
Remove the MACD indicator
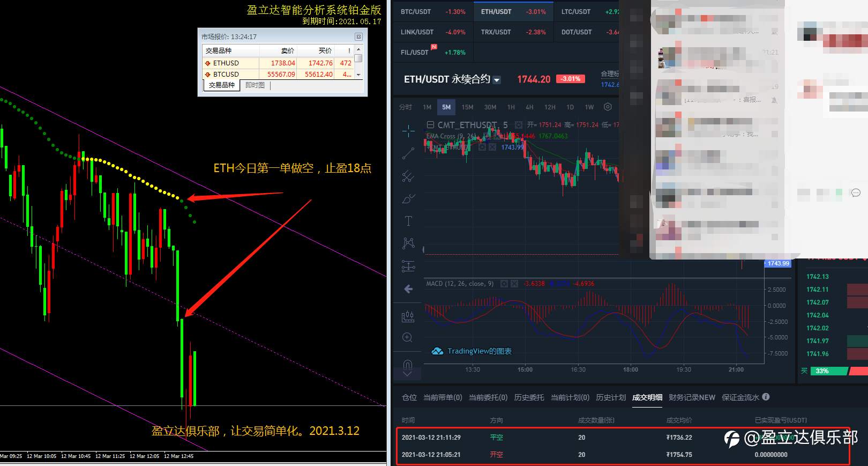[x=514, y=284]
